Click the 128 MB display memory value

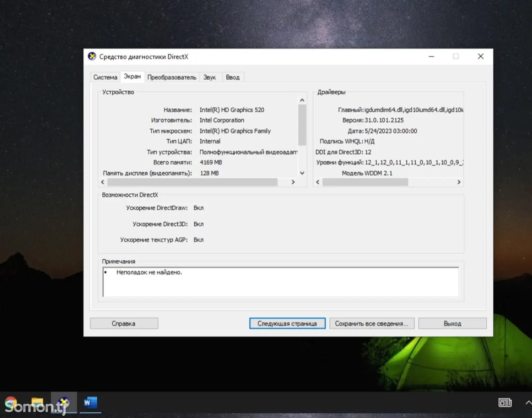(x=209, y=173)
